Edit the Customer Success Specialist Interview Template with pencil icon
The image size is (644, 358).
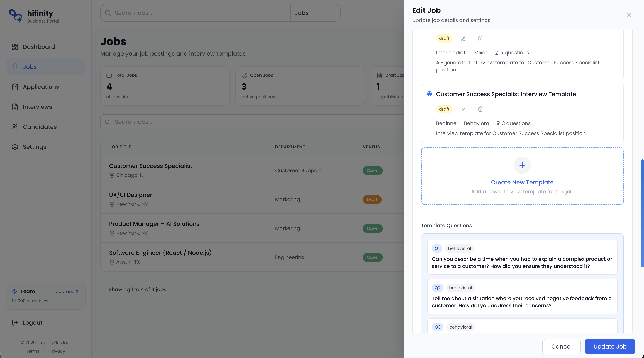(x=463, y=109)
